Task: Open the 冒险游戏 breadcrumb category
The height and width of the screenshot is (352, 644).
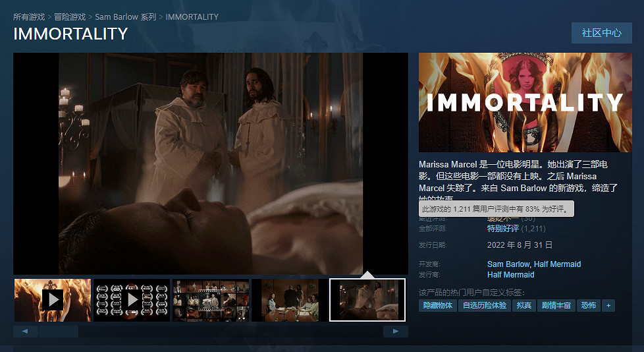Action: (70, 16)
